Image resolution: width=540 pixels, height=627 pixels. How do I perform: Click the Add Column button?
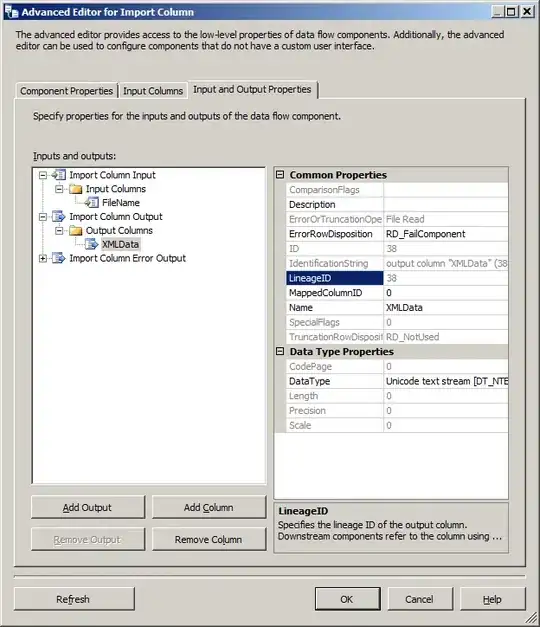click(x=209, y=507)
